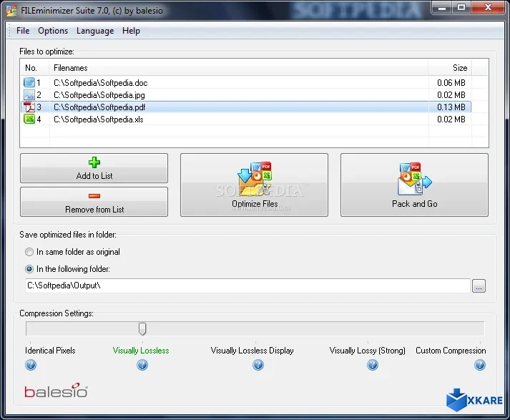Click the Pack and Go button
The height and width of the screenshot is (420, 510).
click(x=414, y=185)
